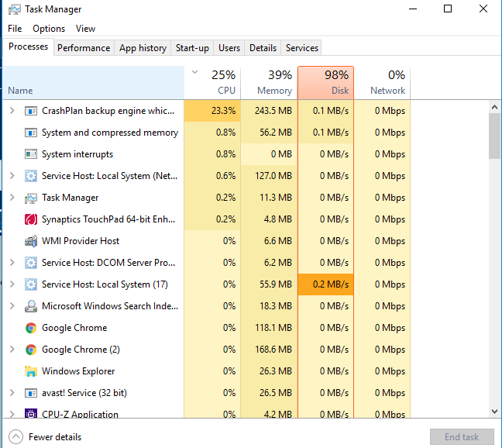The image size is (502, 448).
Task: Expand Microsoft Windows Search Indexer row
Action: pyautogui.click(x=12, y=306)
